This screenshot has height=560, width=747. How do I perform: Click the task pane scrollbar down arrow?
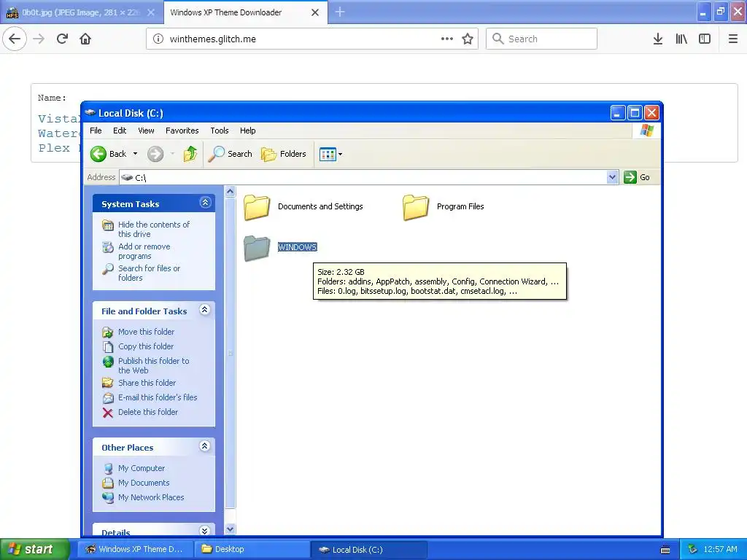click(x=230, y=529)
